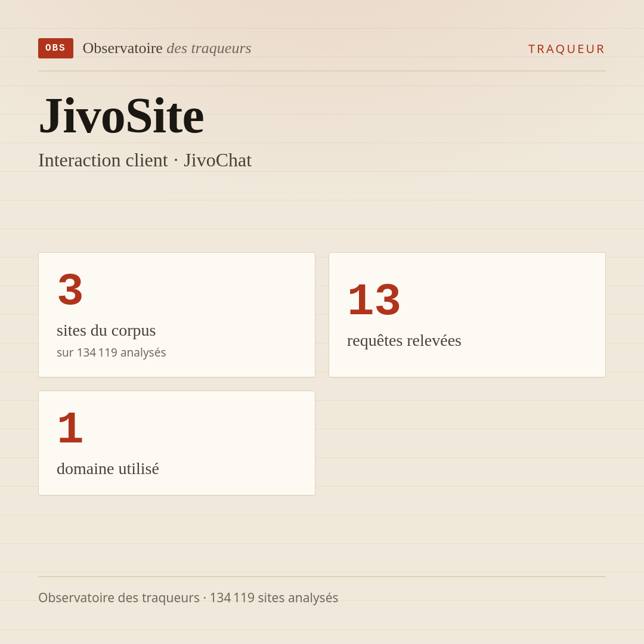The width and height of the screenshot is (644, 644).
Task: Click the 'sur 134 119 analysés' note
Action: (x=112, y=352)
